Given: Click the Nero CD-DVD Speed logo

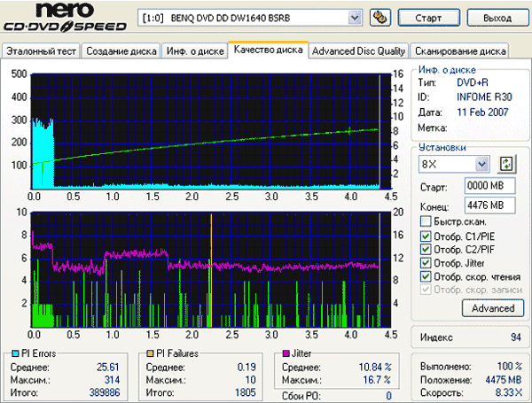Looking at the screenshot, I should coord(65,17).
